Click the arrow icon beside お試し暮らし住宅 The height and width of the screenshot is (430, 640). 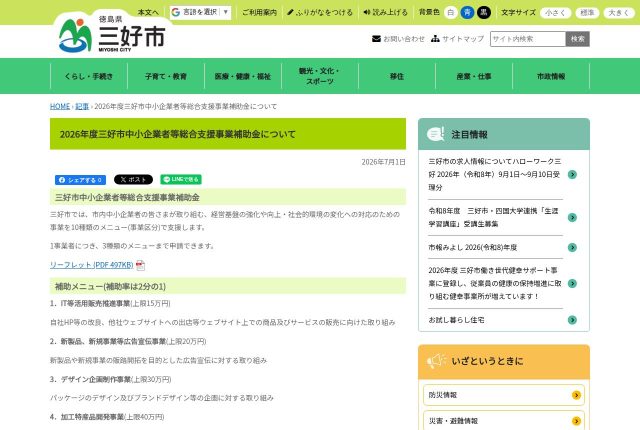[572, 320]
